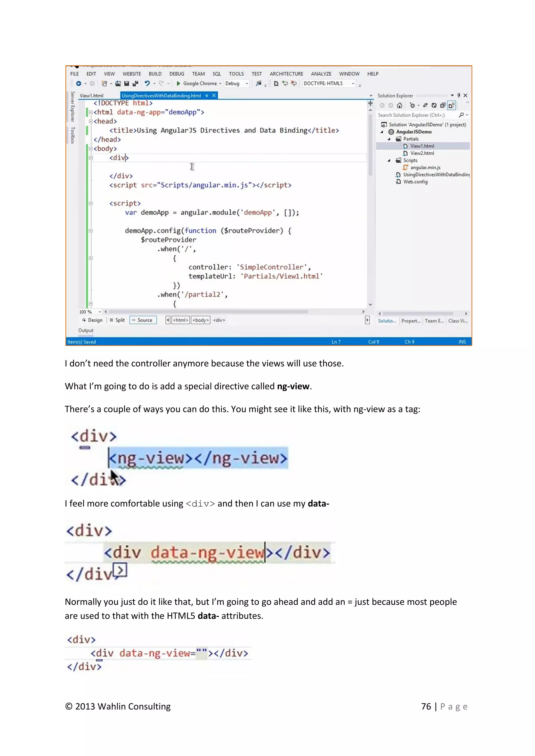535x756 pixels.
Task: Toggle the Preview Selected Items button in Solution Explorer
Action: pyautogui.click(x=451, y=105)
